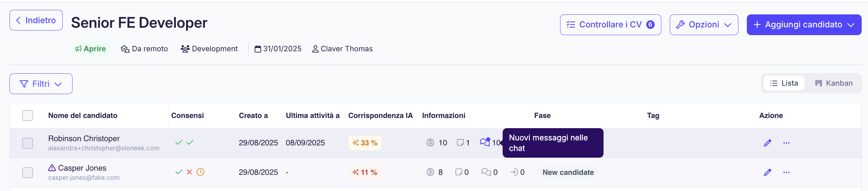
Task: Click notes icon in Casper Jones row
Action: 459,172
